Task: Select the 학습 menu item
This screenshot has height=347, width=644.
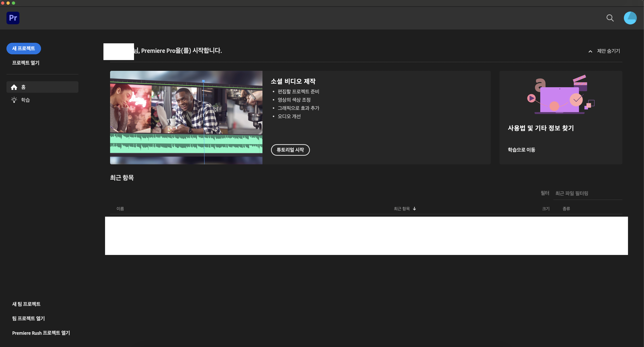Action: coord(42,100)
